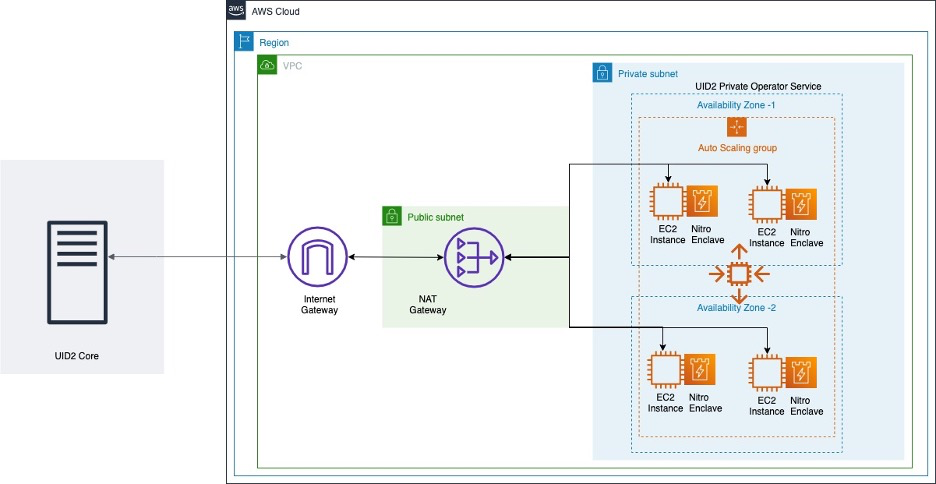This screenshot has height=484, width=936.
Task: Click right "EC2 Instance" caption in Availability Zone -2
Action: pos(766,406)
